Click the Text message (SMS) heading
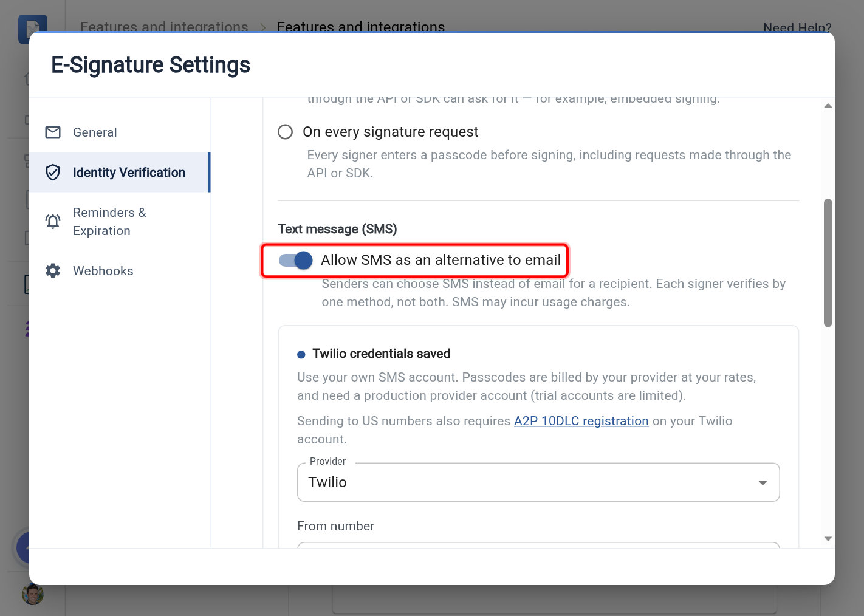864x616 pixels. tap(337, 229)
